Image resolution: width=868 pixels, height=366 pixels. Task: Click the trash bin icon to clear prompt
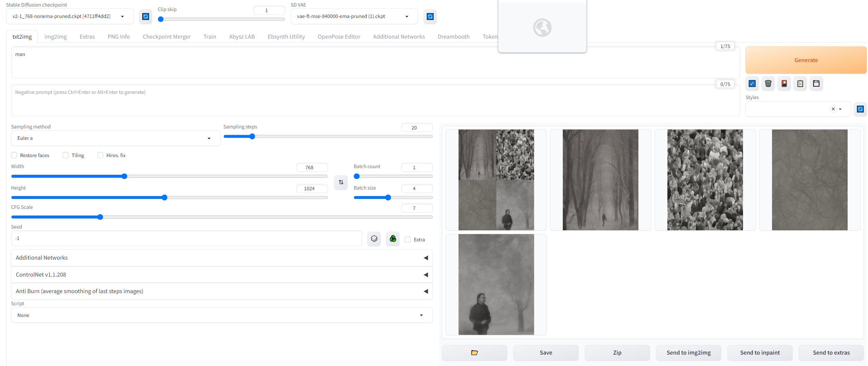(x=768, y=84)
